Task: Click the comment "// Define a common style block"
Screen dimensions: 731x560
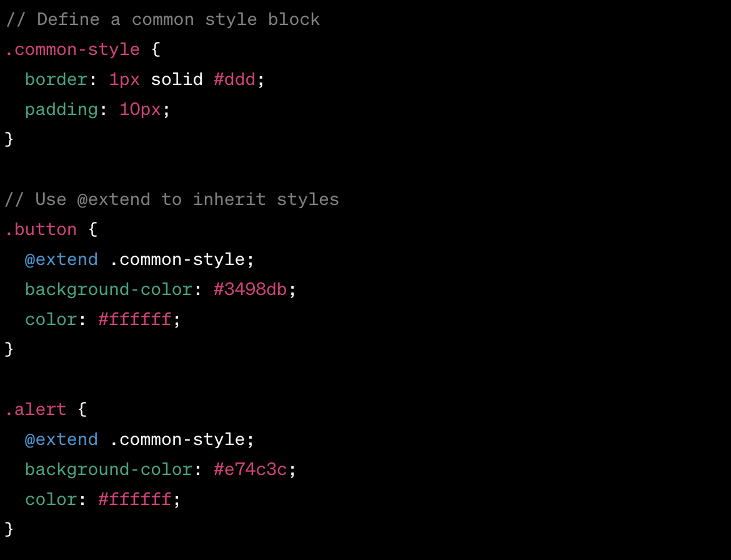Action: [x=162, y=19]
